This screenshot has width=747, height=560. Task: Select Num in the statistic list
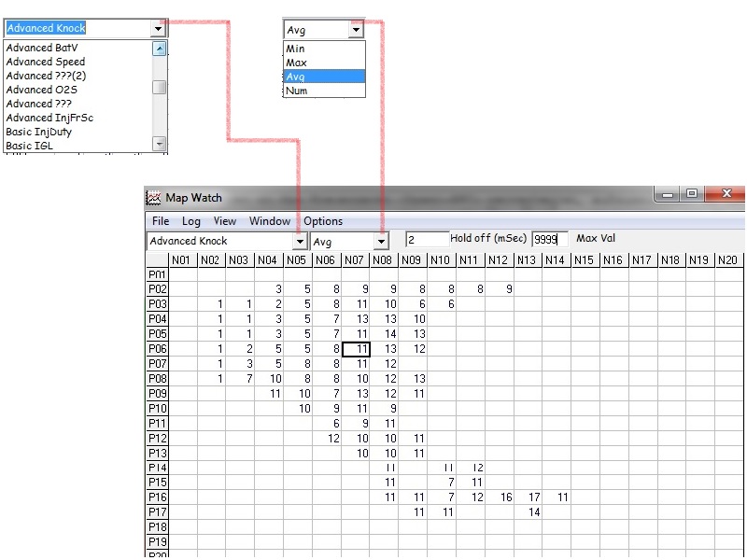(x=296, y=91)
